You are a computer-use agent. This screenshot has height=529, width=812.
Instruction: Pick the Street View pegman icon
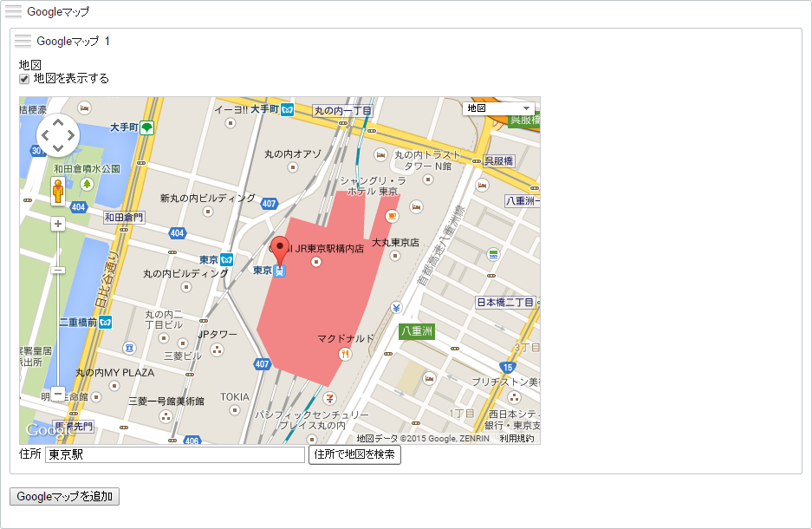(58, 191)
